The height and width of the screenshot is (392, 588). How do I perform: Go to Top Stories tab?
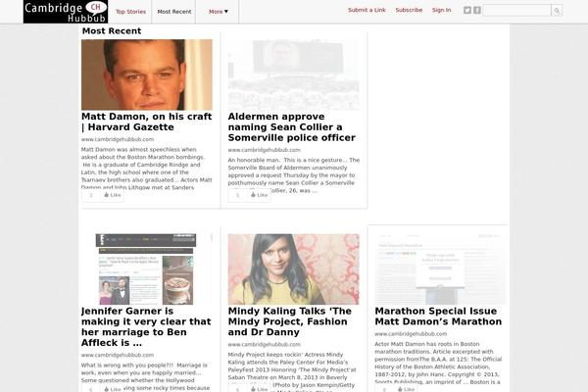131,12
